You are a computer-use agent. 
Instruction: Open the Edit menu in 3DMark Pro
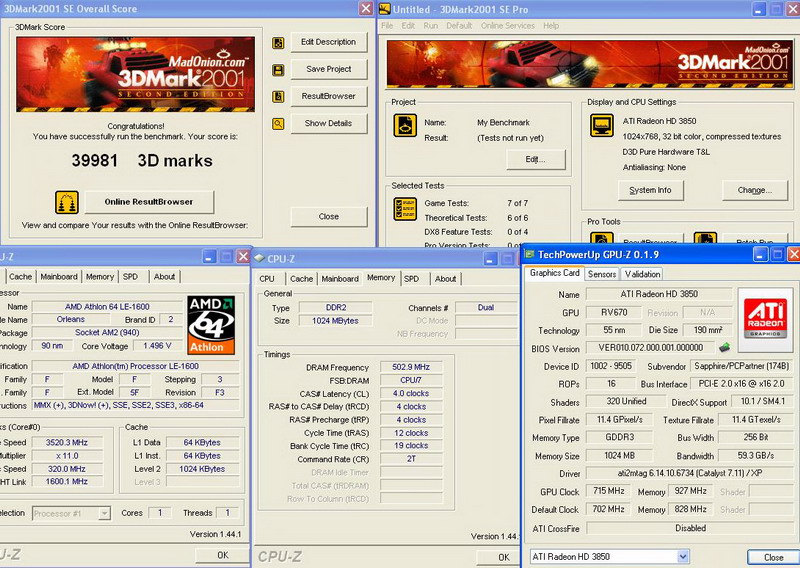click(408, 26)
